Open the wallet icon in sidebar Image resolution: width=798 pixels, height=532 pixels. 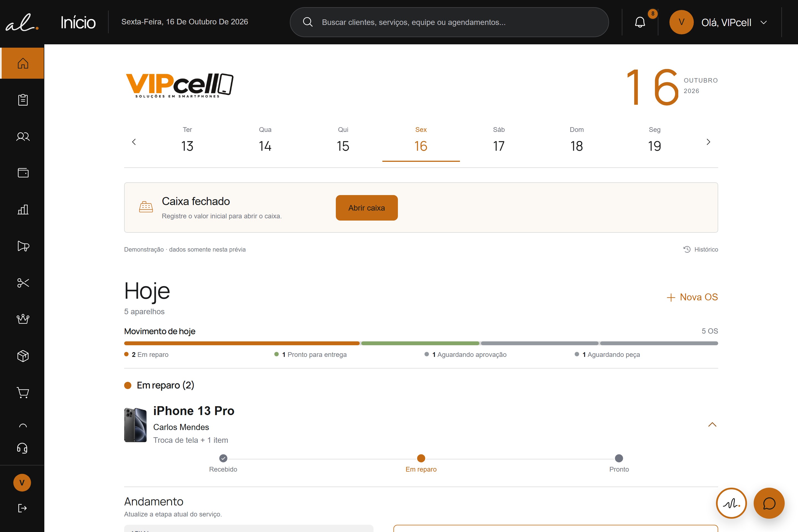coord(23,173)
